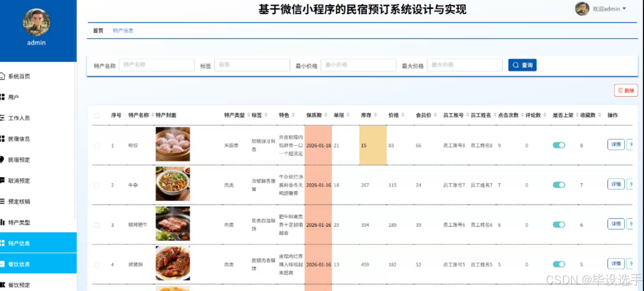Open 系统首页 in the sidebar
644x291 pixels.
coord(19,76)
